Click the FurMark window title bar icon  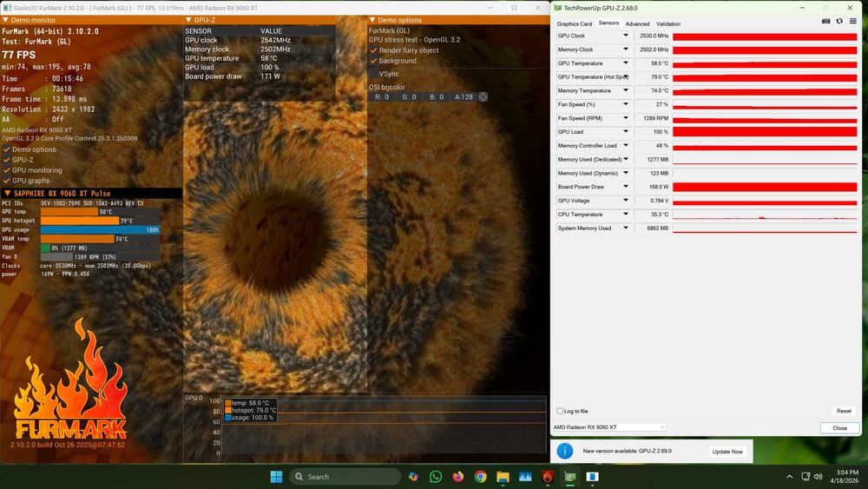(7, 8)
